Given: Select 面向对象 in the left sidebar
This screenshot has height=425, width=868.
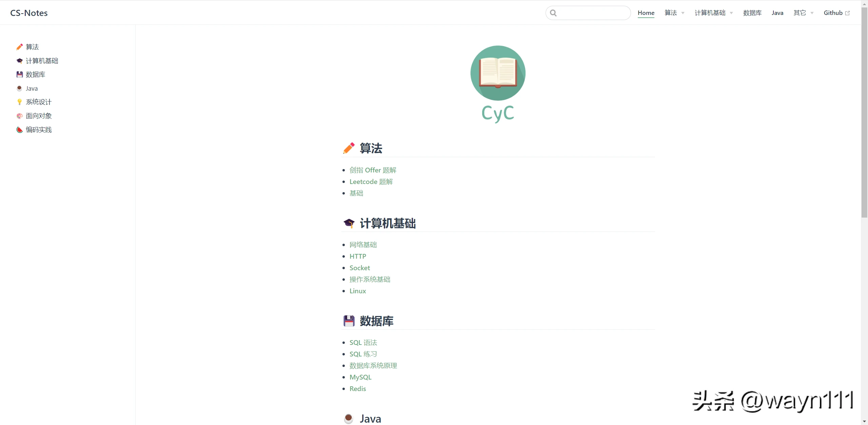Looking at the screenshot, I should point(39,116).
